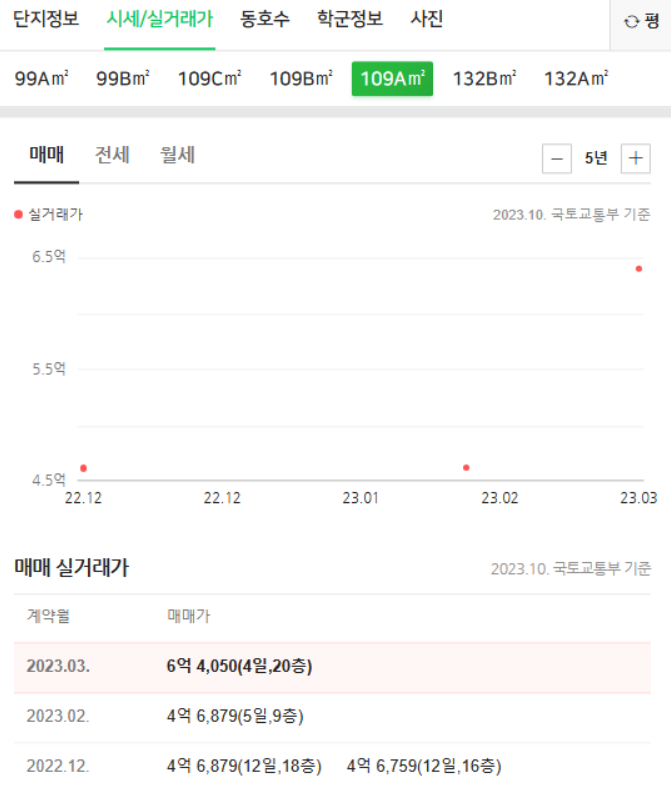Select the 99A㎡ area type

click(41, 79)
